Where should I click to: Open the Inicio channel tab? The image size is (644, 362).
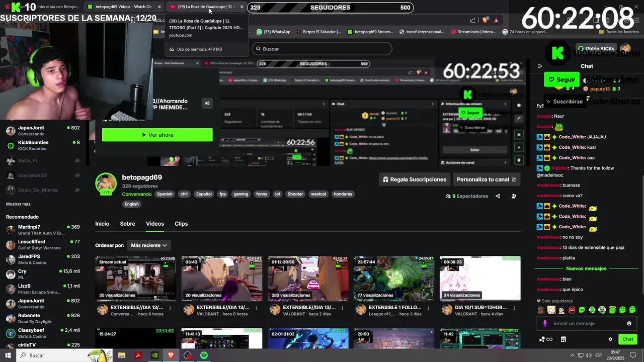pyautogui.click(x=102, y=224)
